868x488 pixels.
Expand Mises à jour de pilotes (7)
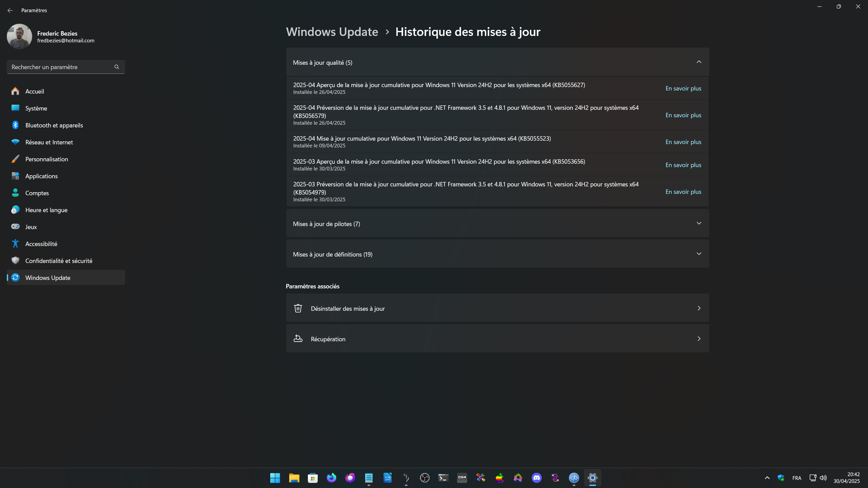pos(497,223)
